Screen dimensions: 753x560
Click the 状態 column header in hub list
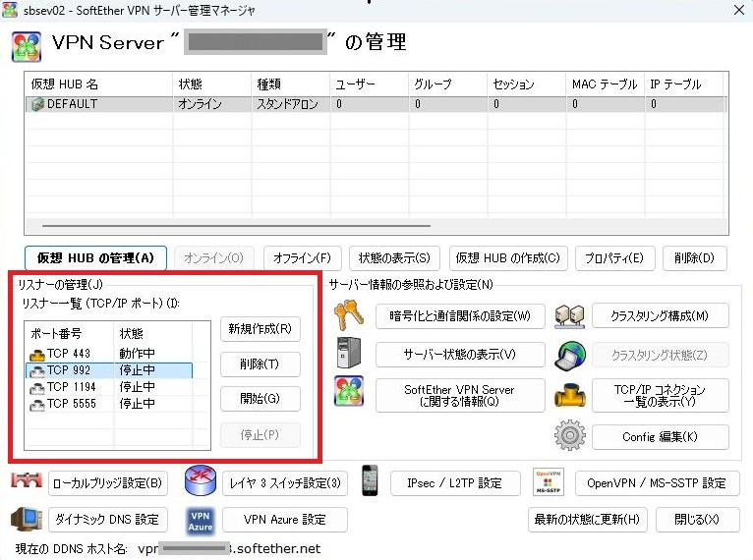212,84
